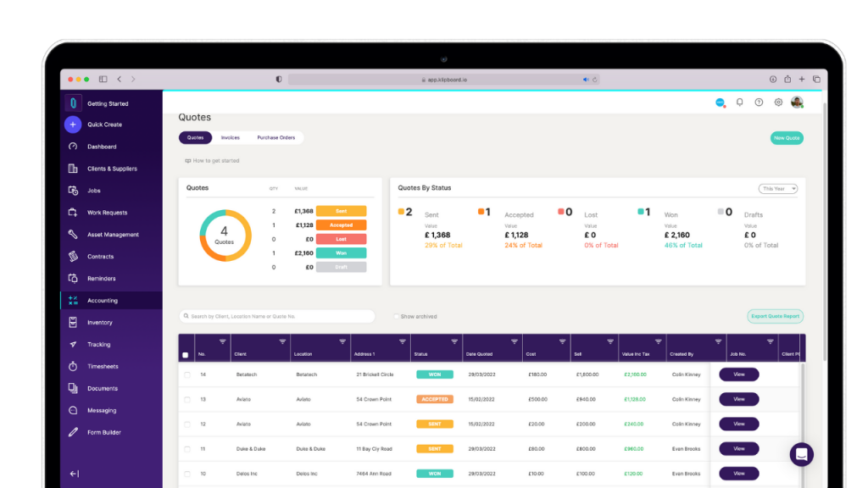868x488 pixels.
Task: Click the Export Quote Report button
Action: [775, 317]
